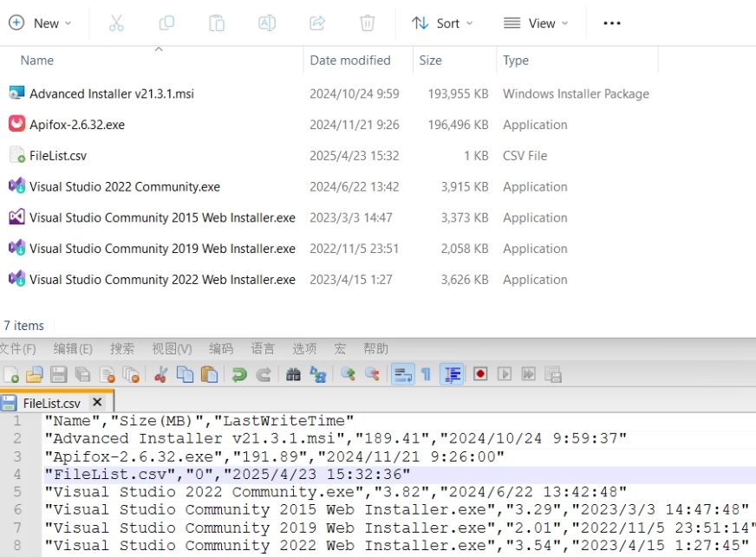Viewport: 756px width, 557px height.
Task: Click the Zoom Out magnifier icon
Action: (x=372, y=374)
